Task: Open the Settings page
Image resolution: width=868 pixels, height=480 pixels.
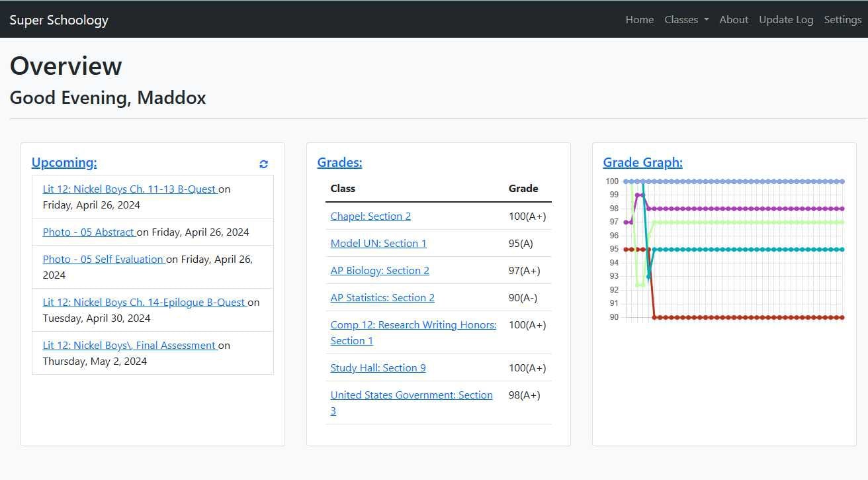Action: (x=842, y=19)
